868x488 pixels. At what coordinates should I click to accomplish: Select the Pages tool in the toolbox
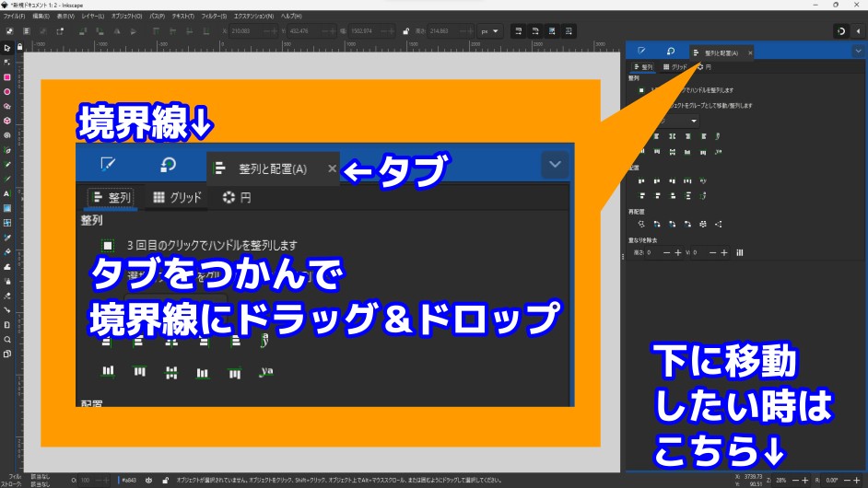(7, 354)
